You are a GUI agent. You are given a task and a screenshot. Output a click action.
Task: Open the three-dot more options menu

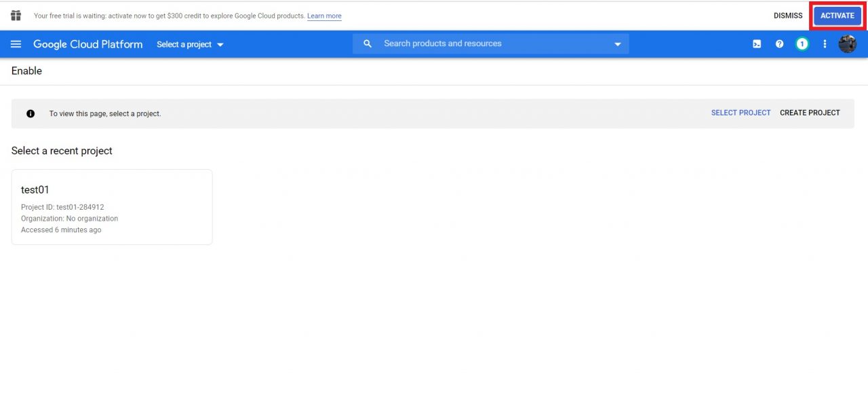pos(825,44)
